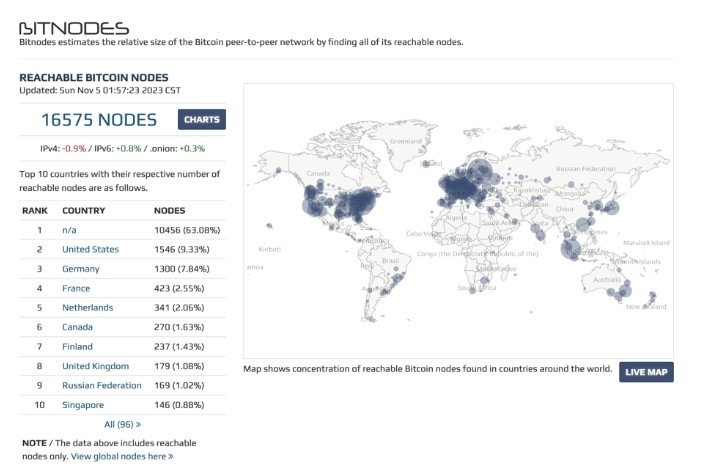Screen dimensions: 705x470
Task: Click the Russian Federation map label
Action: coord(585,169)
